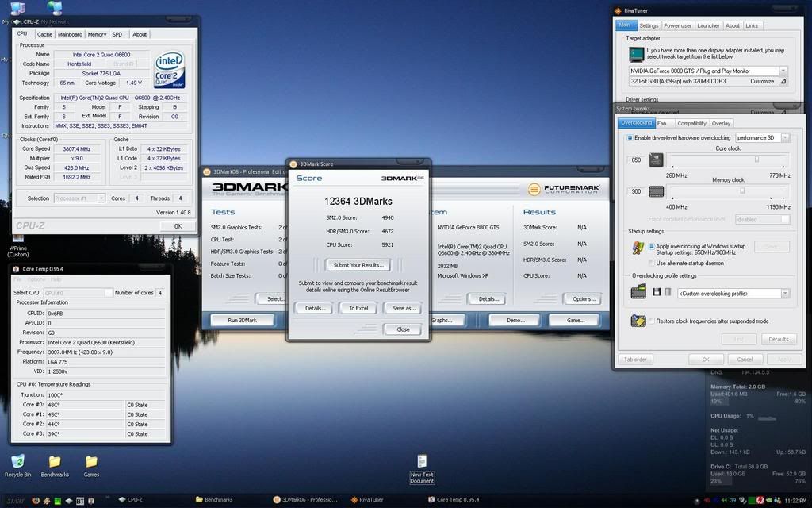Click the Intel Core 2 Quad logo in CPU-Z
Image resolution: width=812 pixels, height=508 pixels.
(170, 70)
